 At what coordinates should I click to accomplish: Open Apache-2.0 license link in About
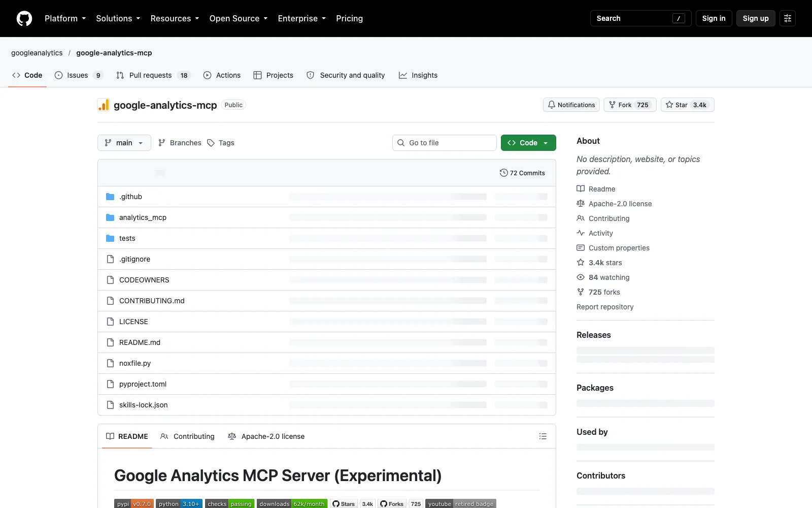pyautogui.click(x=614, y=204)
